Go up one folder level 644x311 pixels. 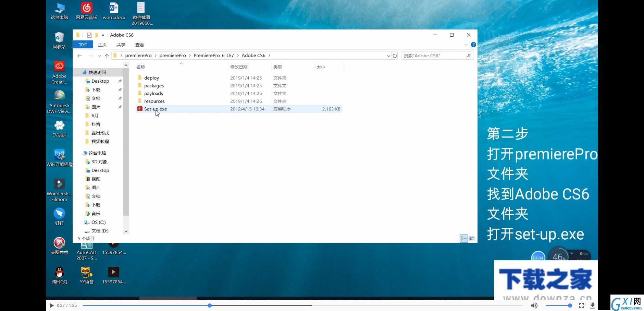(107, 56)
